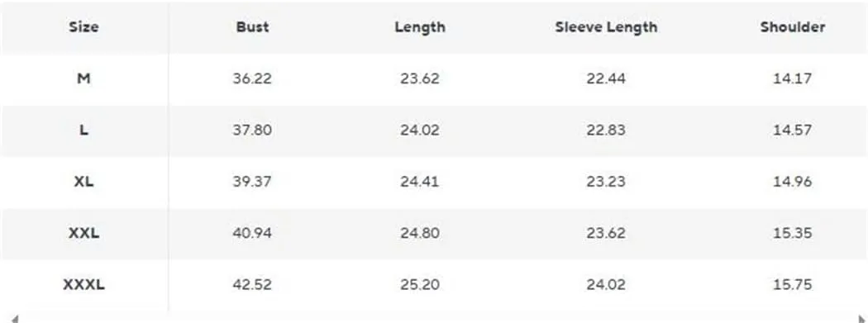Click the bust value 42.52
Viewport: 868px width, 323px height.
click(252, 285)
